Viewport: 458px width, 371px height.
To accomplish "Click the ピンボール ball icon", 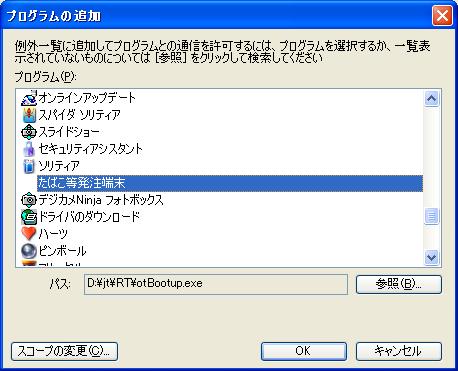I will coord(29,251).
